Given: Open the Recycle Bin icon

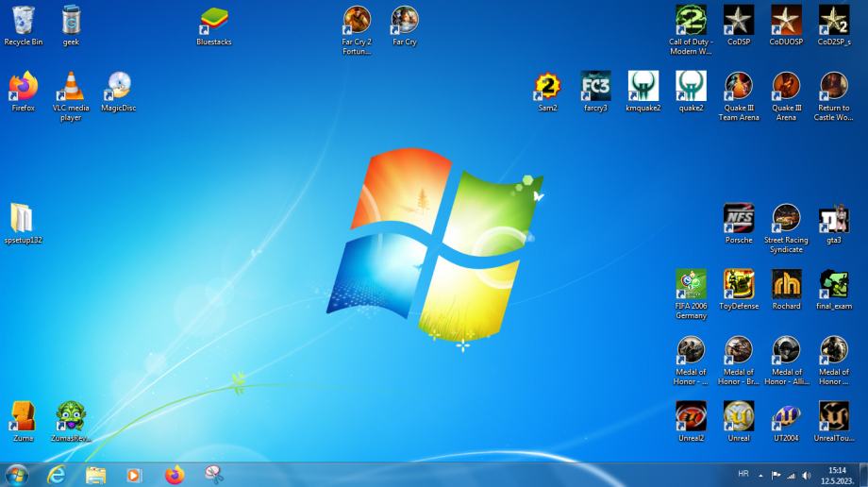Looking at the screenshot, I should coord(24,26).
